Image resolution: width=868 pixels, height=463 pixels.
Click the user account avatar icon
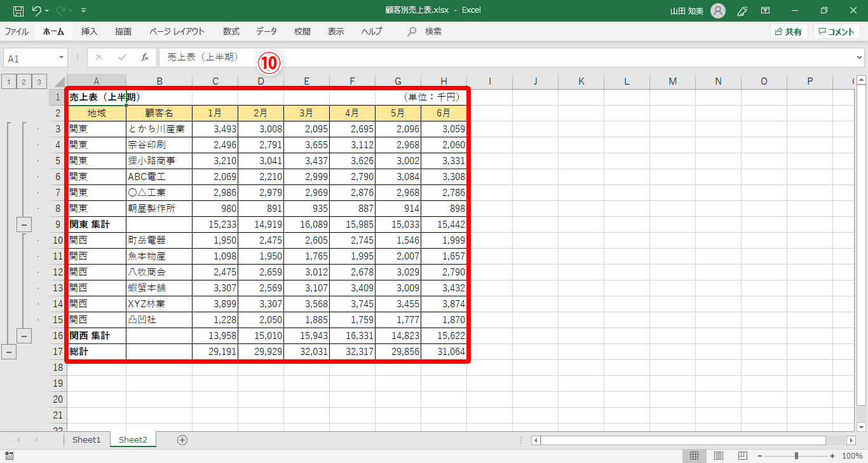point(718,10)
